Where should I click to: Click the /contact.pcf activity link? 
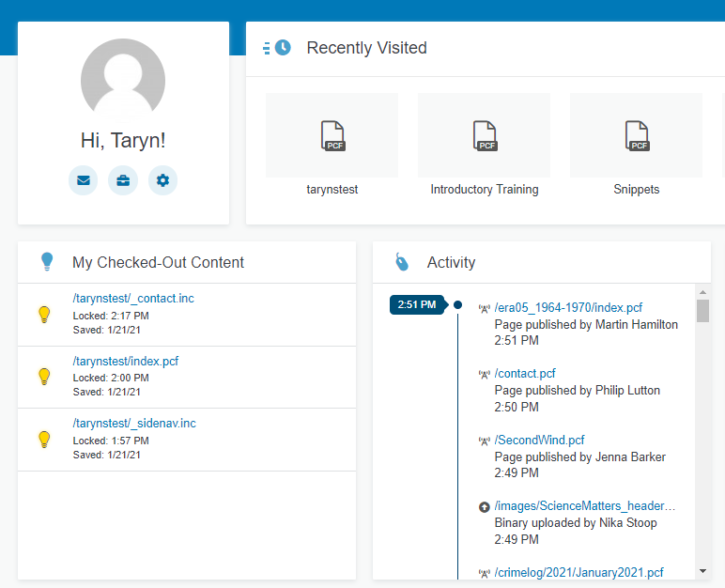pyautogui.click(x=525, y=374)
